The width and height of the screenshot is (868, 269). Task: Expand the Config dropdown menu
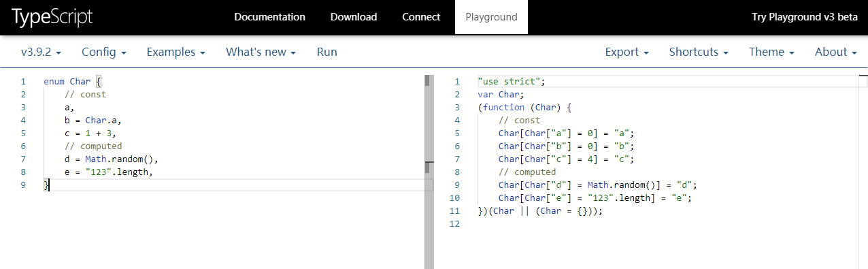[104, 52]
